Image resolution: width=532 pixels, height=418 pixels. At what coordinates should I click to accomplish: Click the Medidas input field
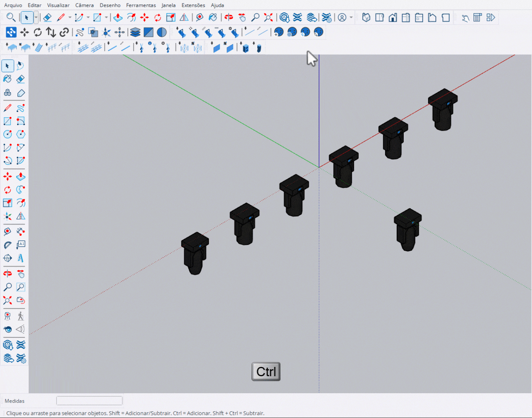click(x=89, y=401)
